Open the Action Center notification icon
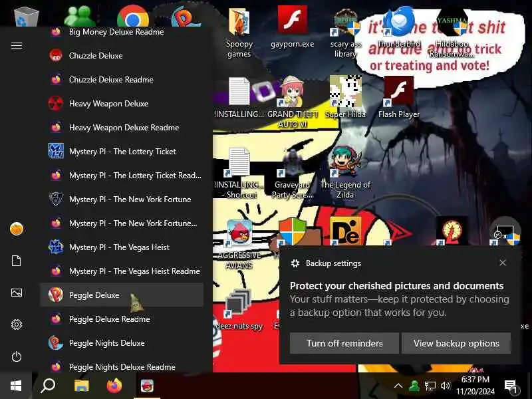Viewport: 532px width, 399px height. pos(510,386)
